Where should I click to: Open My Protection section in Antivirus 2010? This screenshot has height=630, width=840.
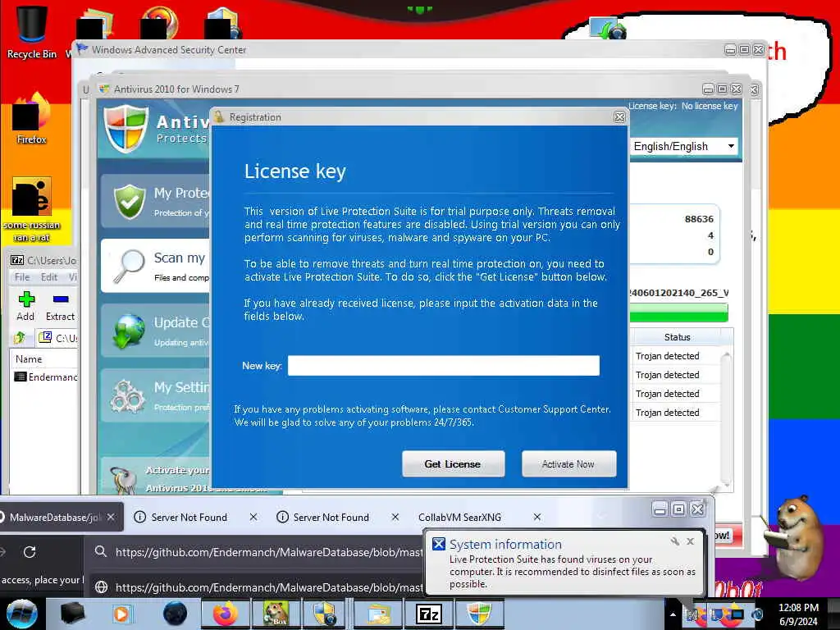tap(155, 202)
